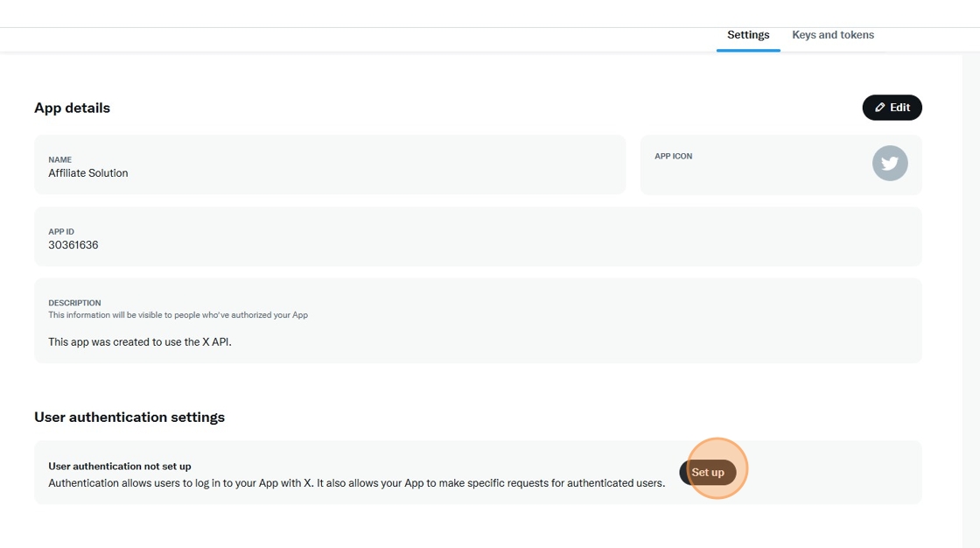980x548 pixels.
Task: Click the APP ID field label
Action: tap(61, 231)
